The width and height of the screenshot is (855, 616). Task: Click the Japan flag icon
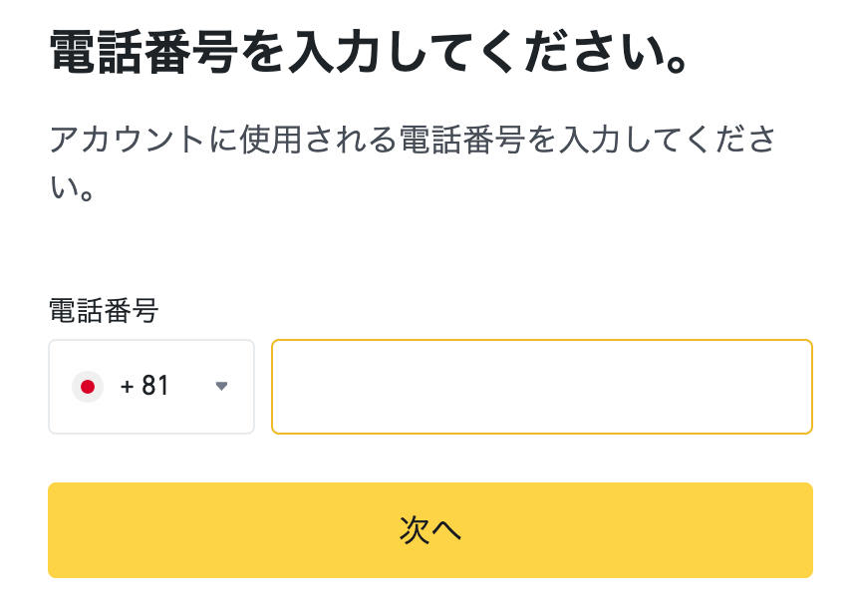[x=88, y=387]
